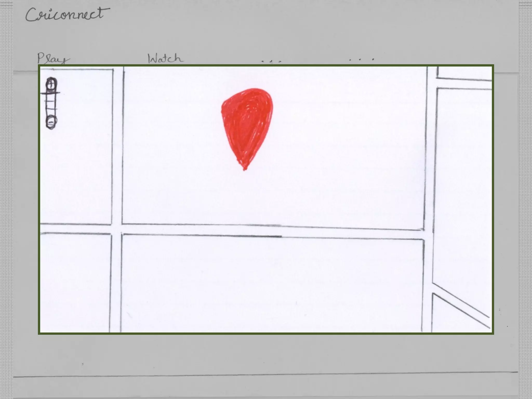This screenshot has width=532, height=399.
Task: Click the zoom out minus button
Action: pos(51,122)
